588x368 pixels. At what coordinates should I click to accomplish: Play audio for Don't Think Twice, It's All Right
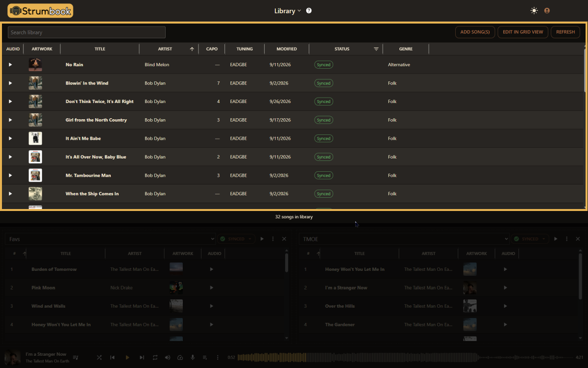(x=10, y=102)
